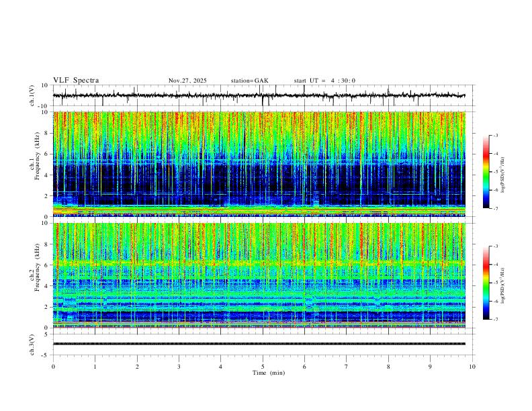This screenshot has width=532, height=411.
Task: Click the 'VLF Spectra' title text
Action: (76, 81)
